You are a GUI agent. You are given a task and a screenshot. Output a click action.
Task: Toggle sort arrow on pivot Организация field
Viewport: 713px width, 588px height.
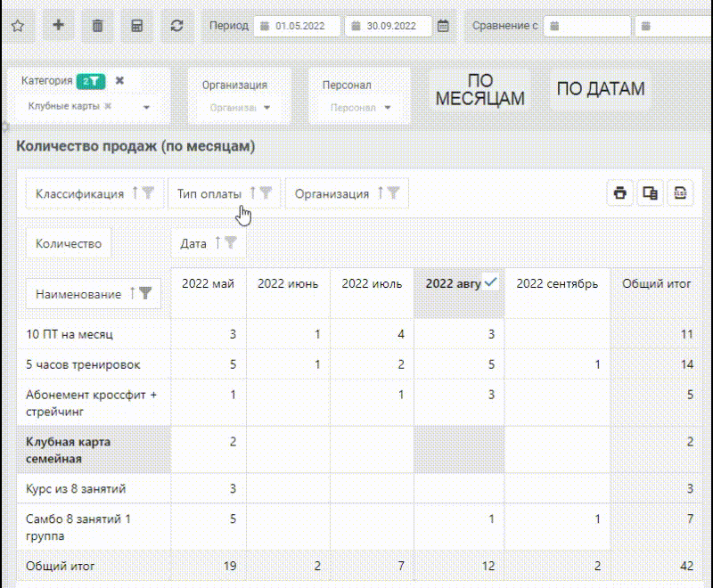pyautogui.click(x=381, y=193)
